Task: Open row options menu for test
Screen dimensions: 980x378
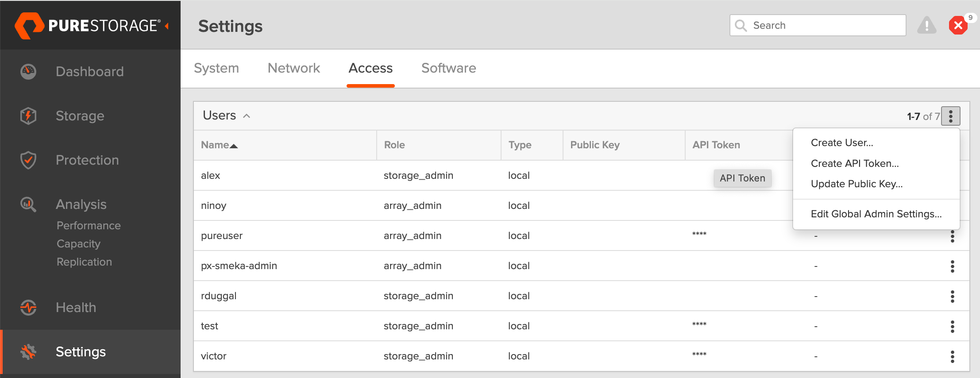Action: (x=953, y=327)
